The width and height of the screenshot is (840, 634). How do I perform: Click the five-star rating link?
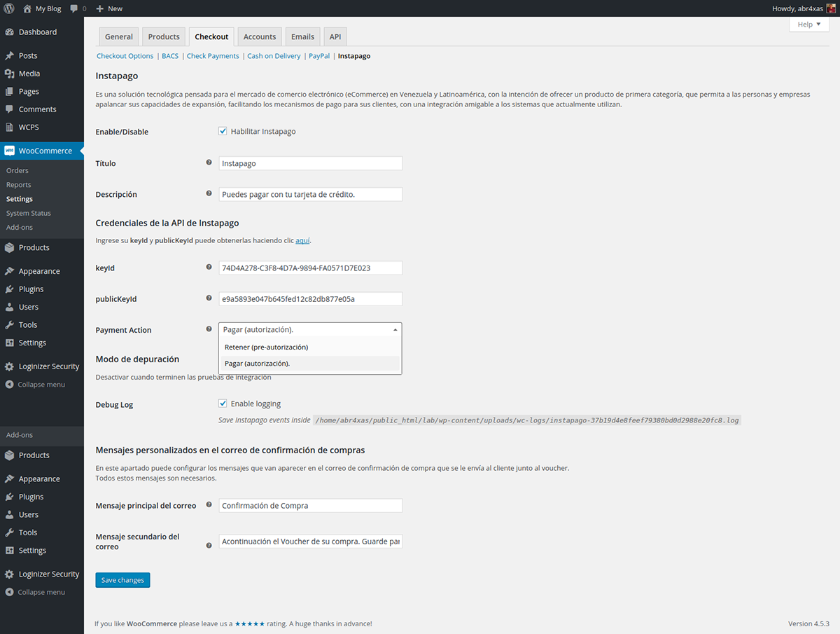point(250,623)
